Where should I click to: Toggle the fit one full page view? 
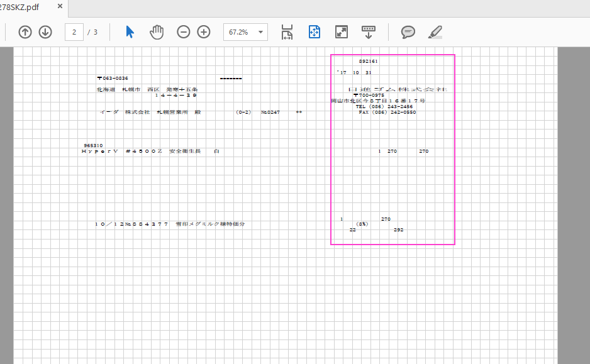point(314,32)
